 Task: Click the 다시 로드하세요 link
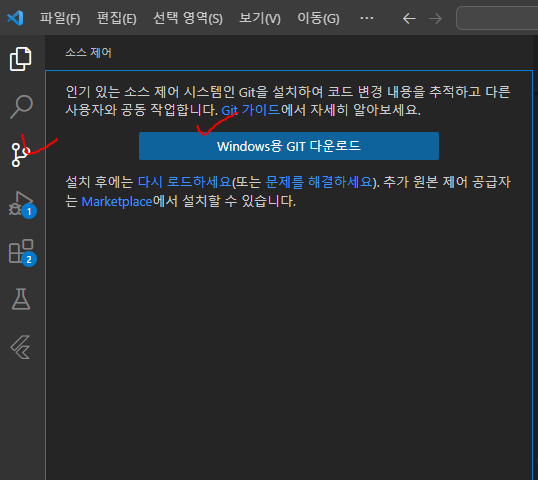[x=185, y=182]
